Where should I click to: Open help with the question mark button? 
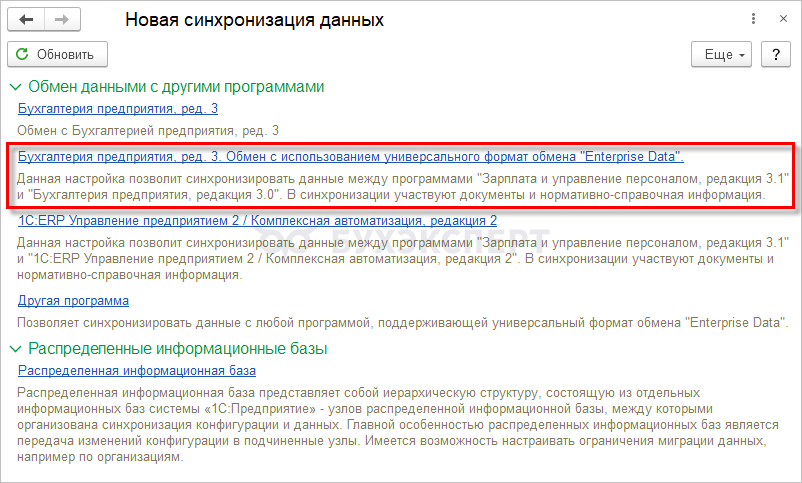point(776,54)
